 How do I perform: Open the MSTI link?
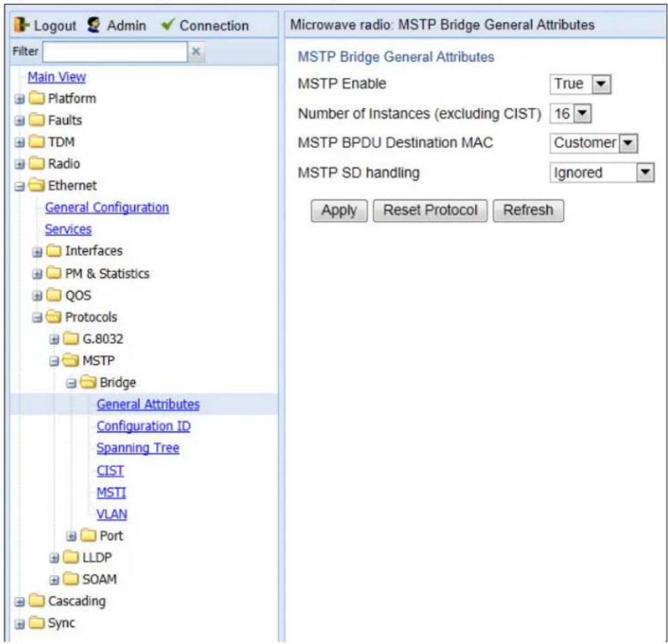click(111, 492)
